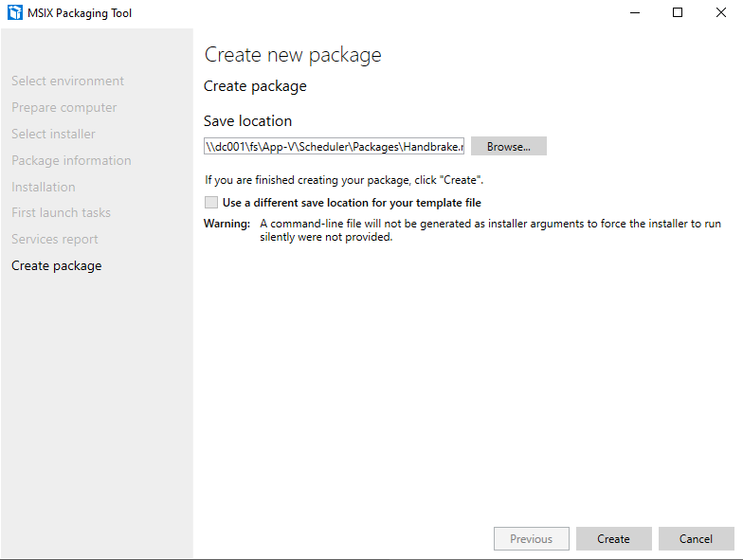Click the Previous button
Screen dimensions: 743x560
tap(531, 539)
